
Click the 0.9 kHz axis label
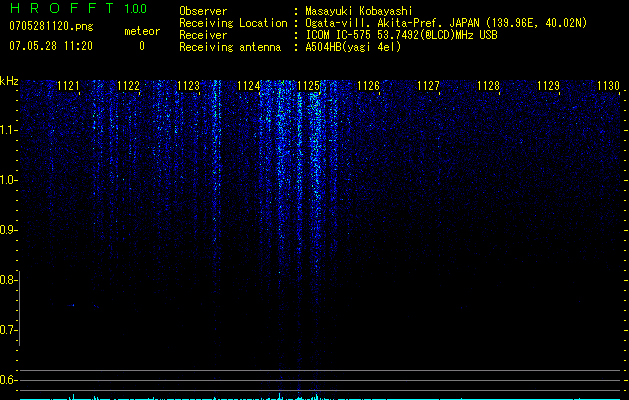coord(8,230)
